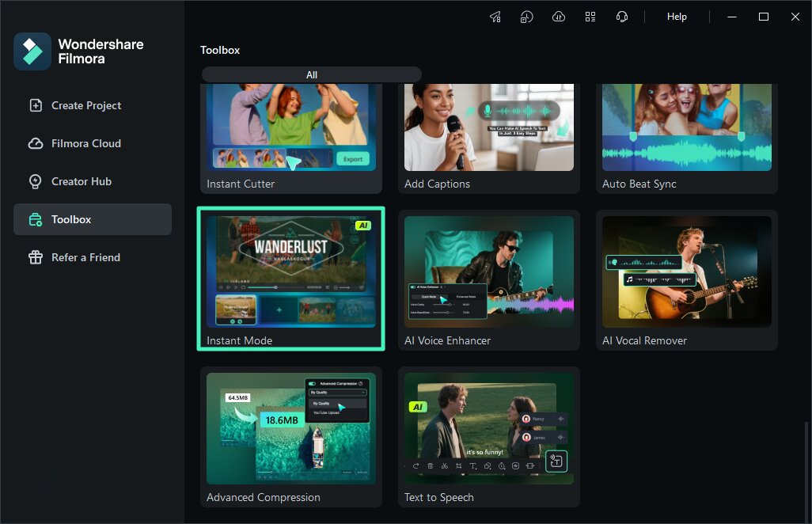Select Toolbox in the sidebar

[x=93, y=219]
